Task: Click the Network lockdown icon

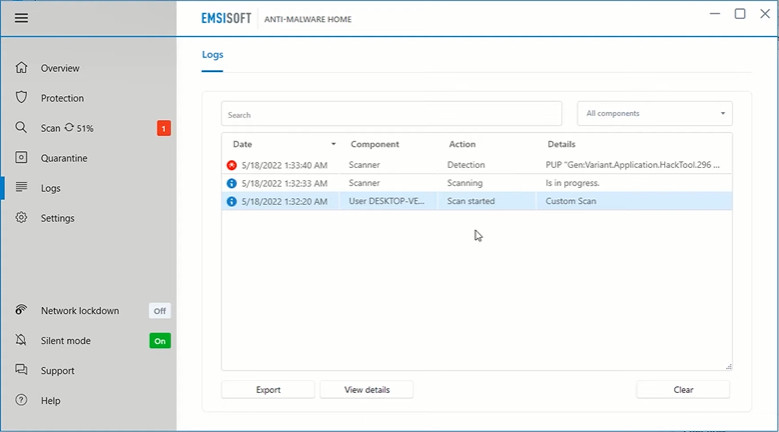Action: (x=21, y=310)
